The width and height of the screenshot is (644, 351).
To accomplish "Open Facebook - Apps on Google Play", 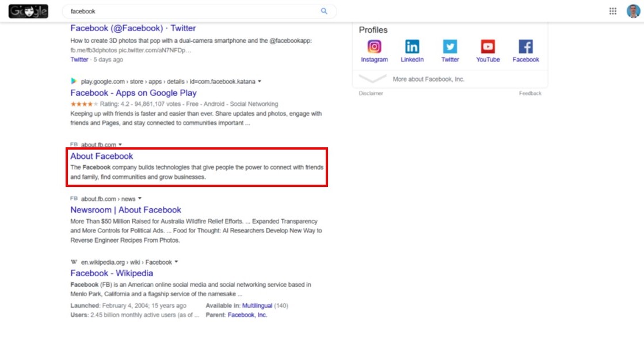I will pos(134,93).
